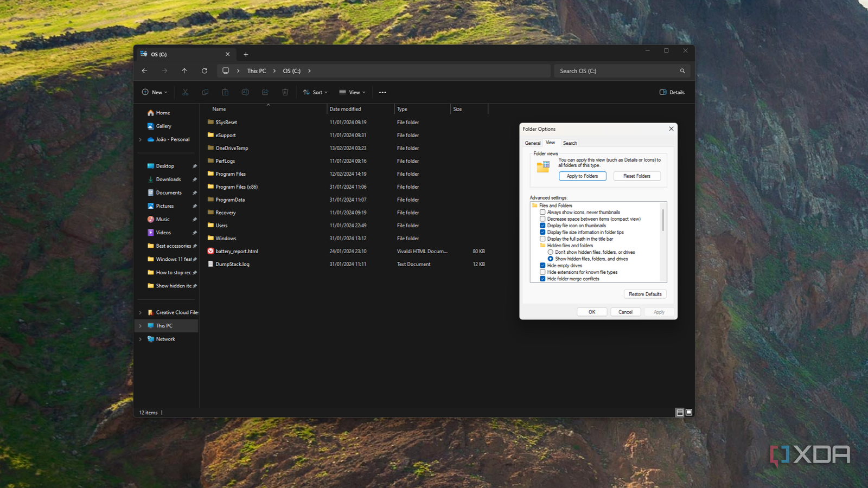868x488 pixels.
Task: Uncheck Hide folder merge conflicts
Action: [x=542, y=278]
